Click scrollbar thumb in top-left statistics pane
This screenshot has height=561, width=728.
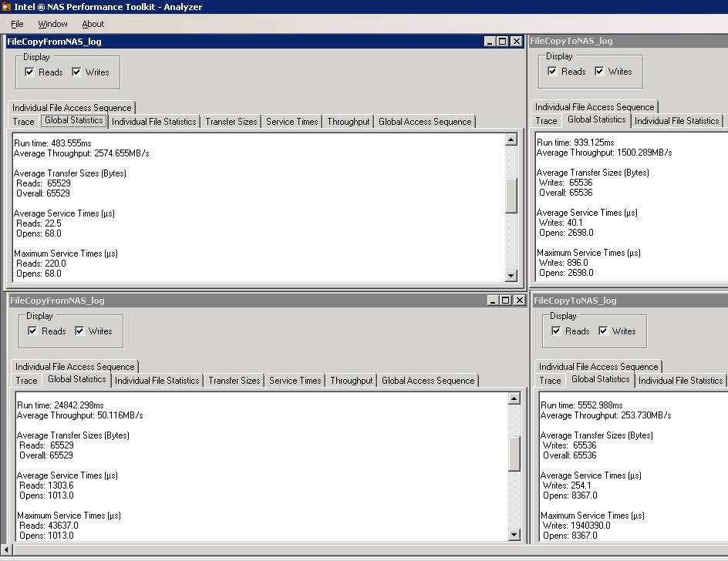pos(511,196)
